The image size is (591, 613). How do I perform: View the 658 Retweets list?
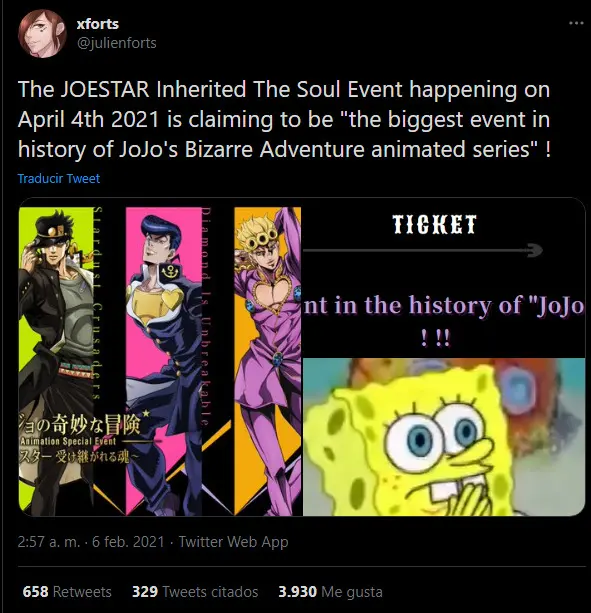[67, 591]
